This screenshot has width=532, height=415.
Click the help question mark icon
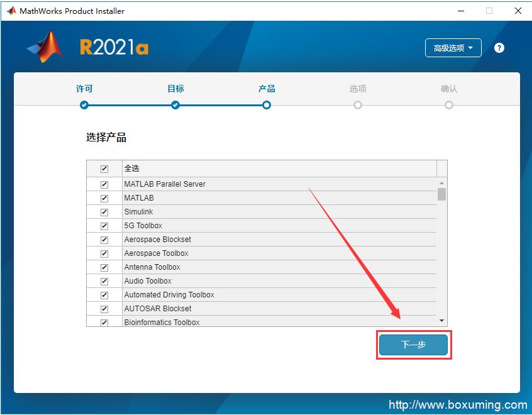(x=499, y=48)
